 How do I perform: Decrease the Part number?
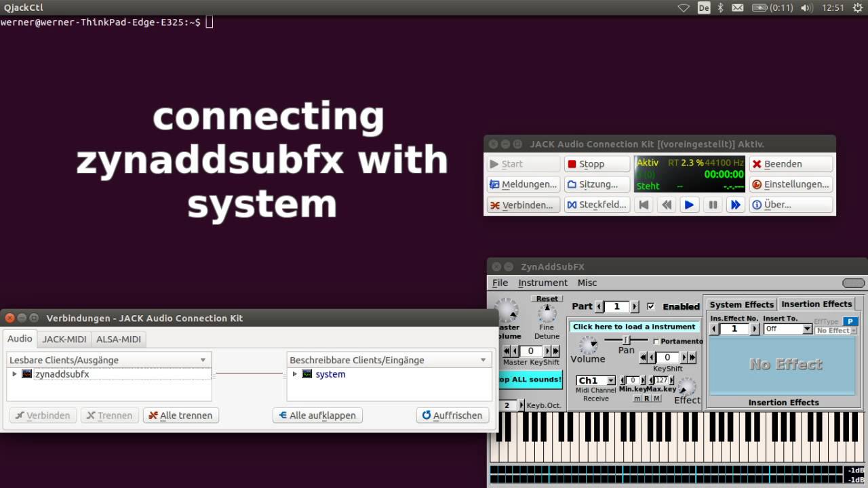click(599, 306)
